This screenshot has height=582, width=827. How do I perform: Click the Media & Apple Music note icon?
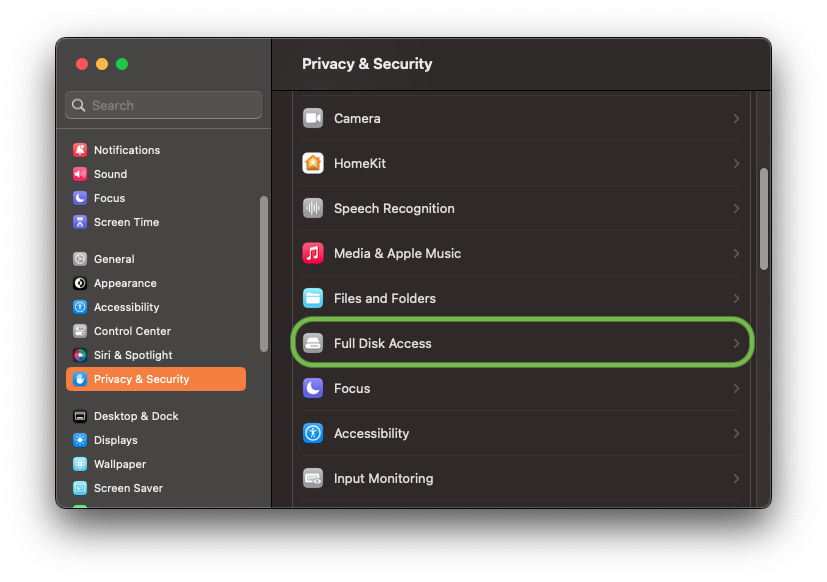pyautogui.click(x=313, y=253)
